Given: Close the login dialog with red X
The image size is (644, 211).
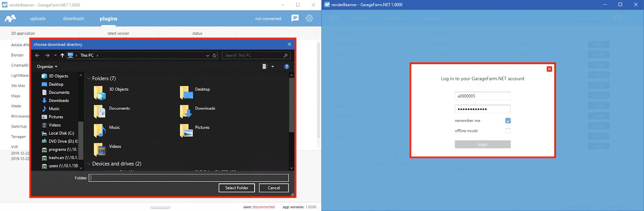Looking at the screenshot, I should [549, 69].
